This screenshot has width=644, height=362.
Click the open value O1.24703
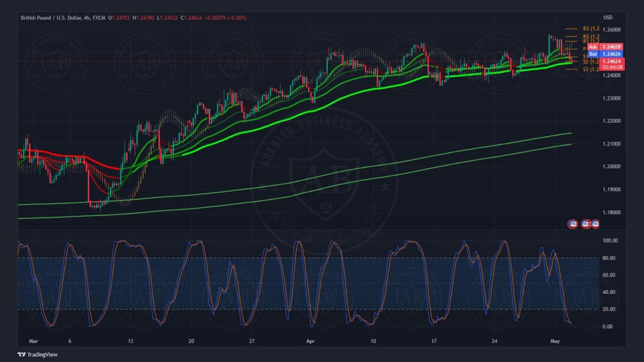tap(118, 18)
